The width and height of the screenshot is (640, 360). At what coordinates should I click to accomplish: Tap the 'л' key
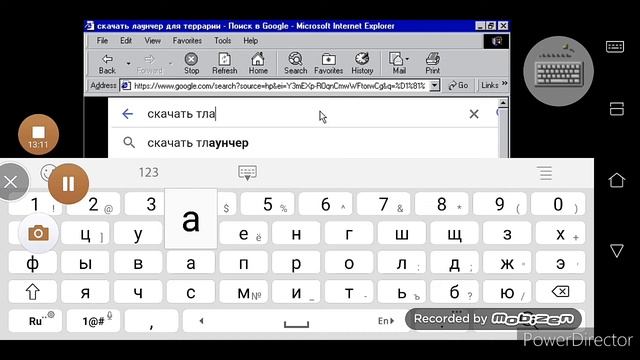point(402,263)
